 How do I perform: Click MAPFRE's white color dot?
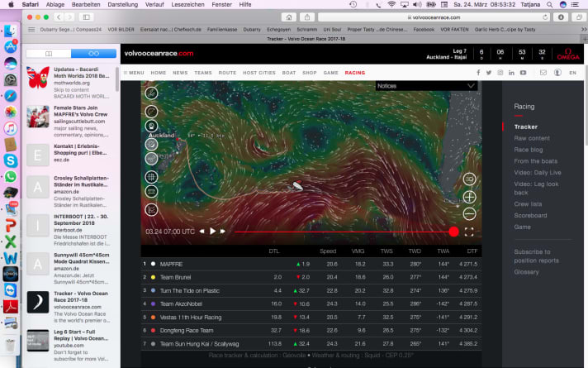click(x=153, y=264)
